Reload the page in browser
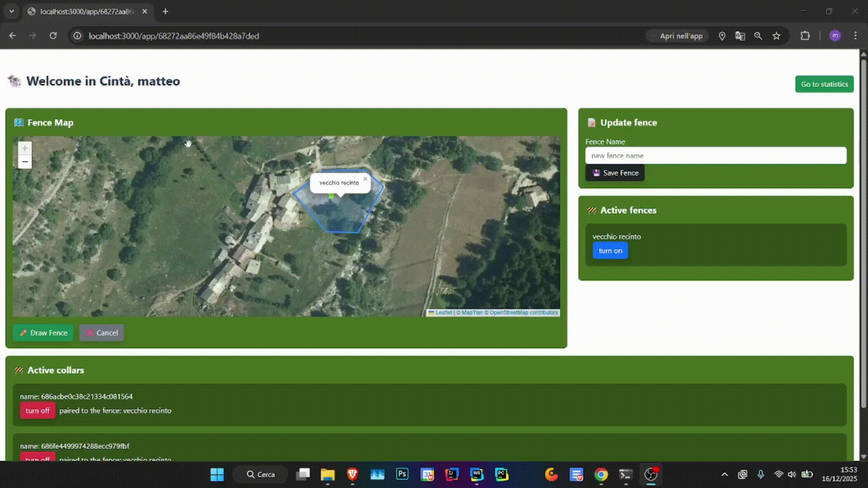The height and width of the screenshot is (488, 868). coord(53,36)
